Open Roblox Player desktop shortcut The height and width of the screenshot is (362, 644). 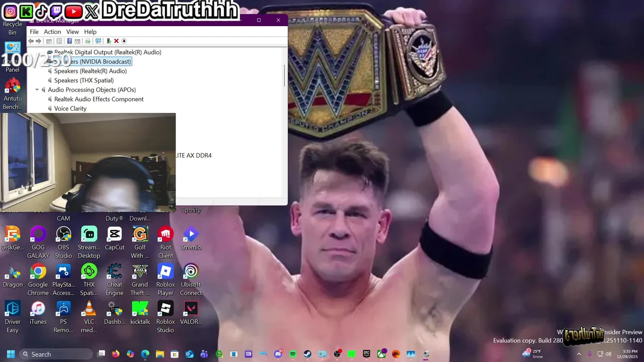click(x=166, y=280)
